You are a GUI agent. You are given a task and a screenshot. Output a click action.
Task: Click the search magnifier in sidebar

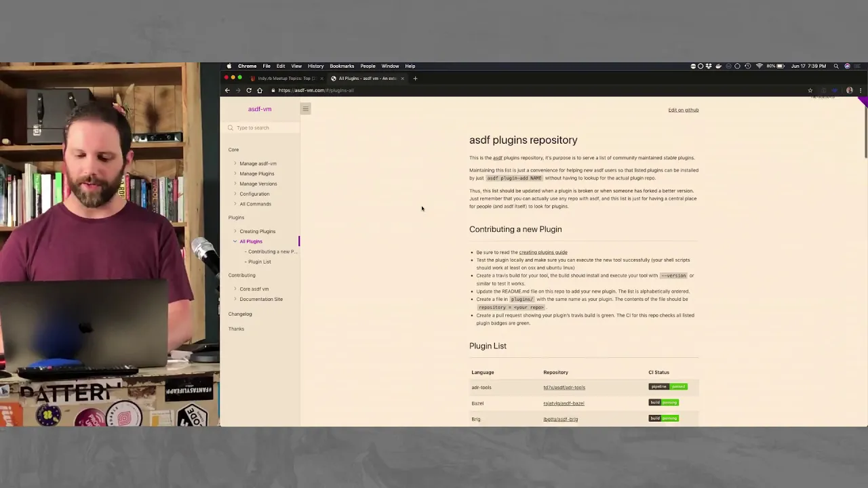[231, 127]
